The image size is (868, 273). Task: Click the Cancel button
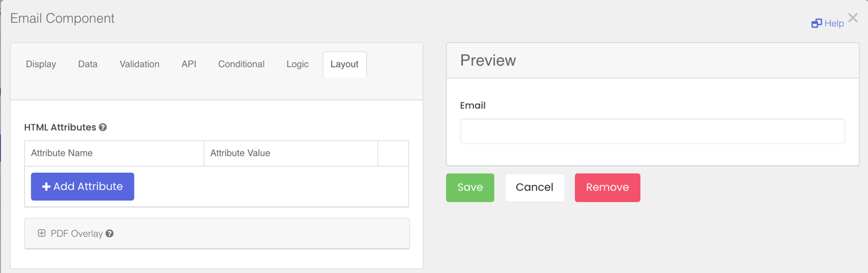[535, 187]
